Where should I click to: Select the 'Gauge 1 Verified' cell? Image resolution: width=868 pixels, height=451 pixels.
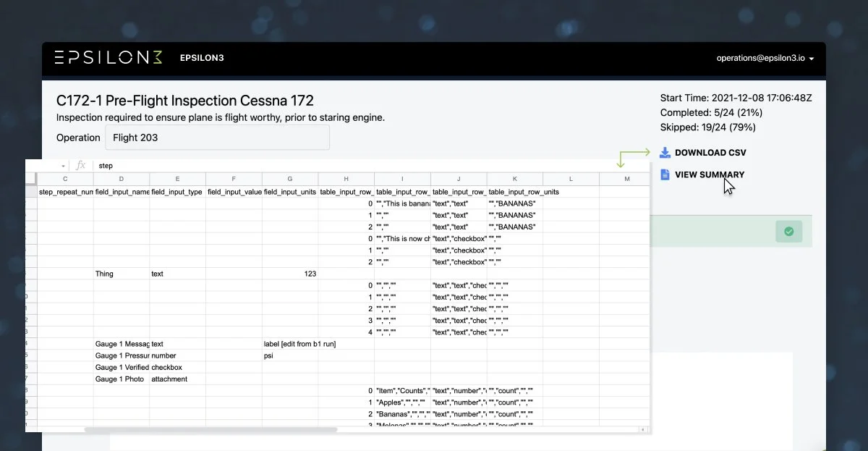click(122, 367)
